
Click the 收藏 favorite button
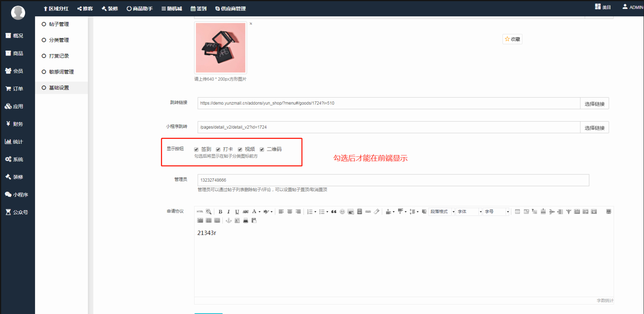[x=512, y=39]
